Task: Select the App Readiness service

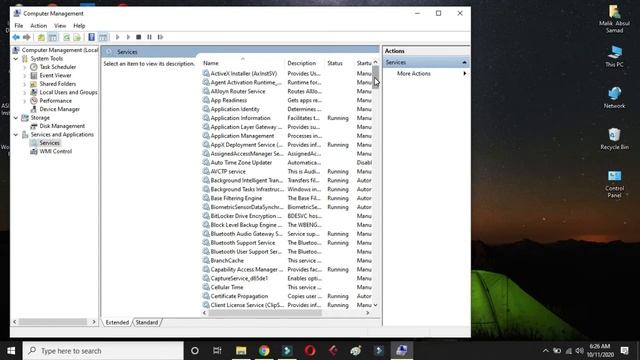Action: click(x=229, y=100)
